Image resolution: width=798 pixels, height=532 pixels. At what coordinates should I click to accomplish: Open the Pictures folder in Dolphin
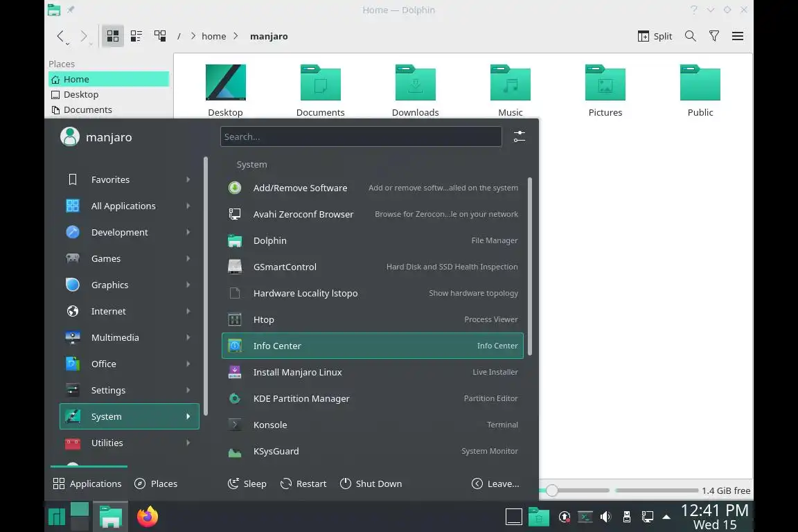click(605, 91)
